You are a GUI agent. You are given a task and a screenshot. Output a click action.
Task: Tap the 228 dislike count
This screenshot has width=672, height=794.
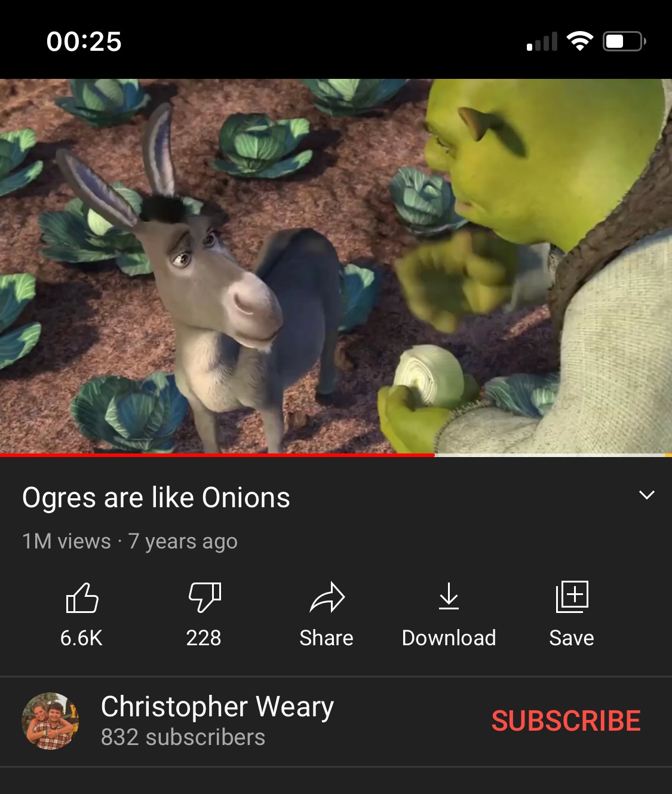[x=204, y=638]
